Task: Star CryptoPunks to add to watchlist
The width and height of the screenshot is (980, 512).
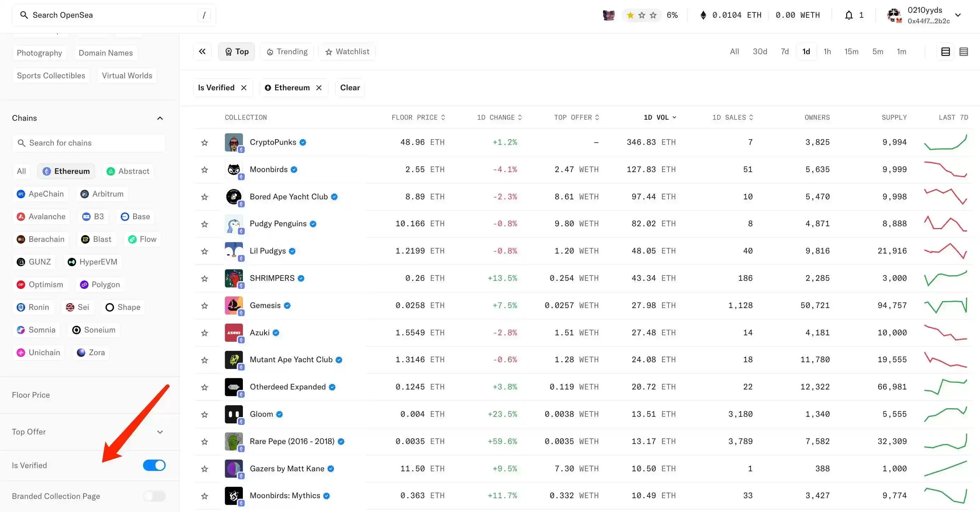Action: pyautogui.click(x=204, y=142)
